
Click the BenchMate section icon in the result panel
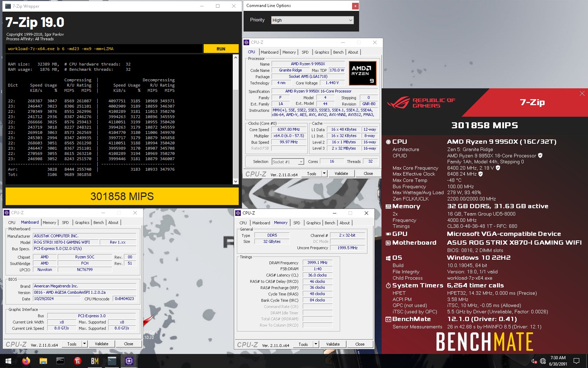click(x=388, y=319)
